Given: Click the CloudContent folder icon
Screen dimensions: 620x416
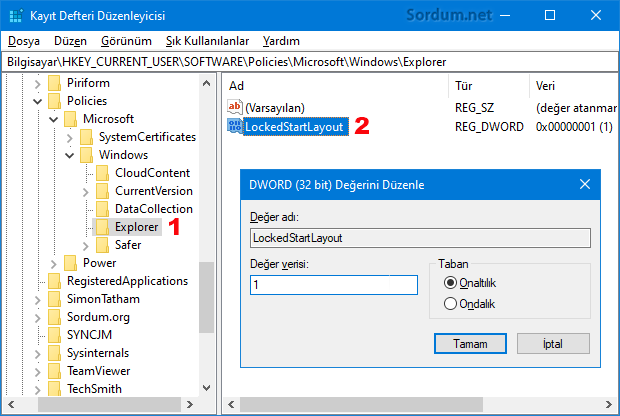Looking at the screenshot, I should [102, 173].
